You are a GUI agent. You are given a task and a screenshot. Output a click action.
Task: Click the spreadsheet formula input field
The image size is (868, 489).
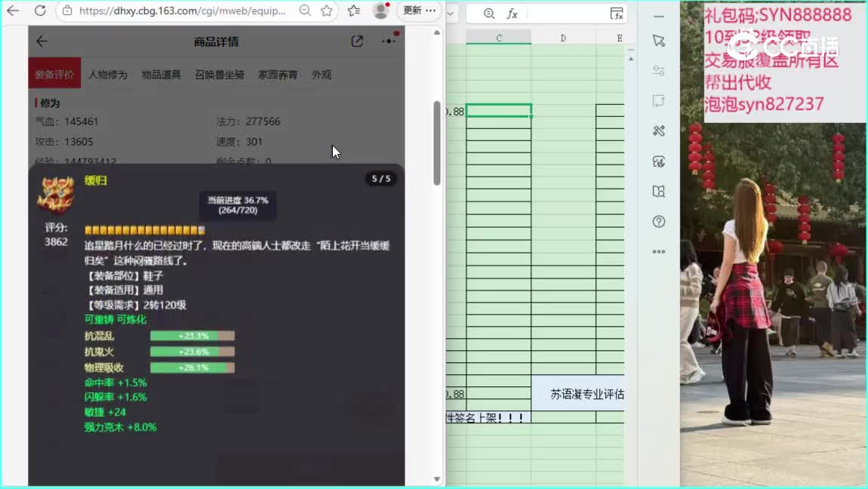566,14
